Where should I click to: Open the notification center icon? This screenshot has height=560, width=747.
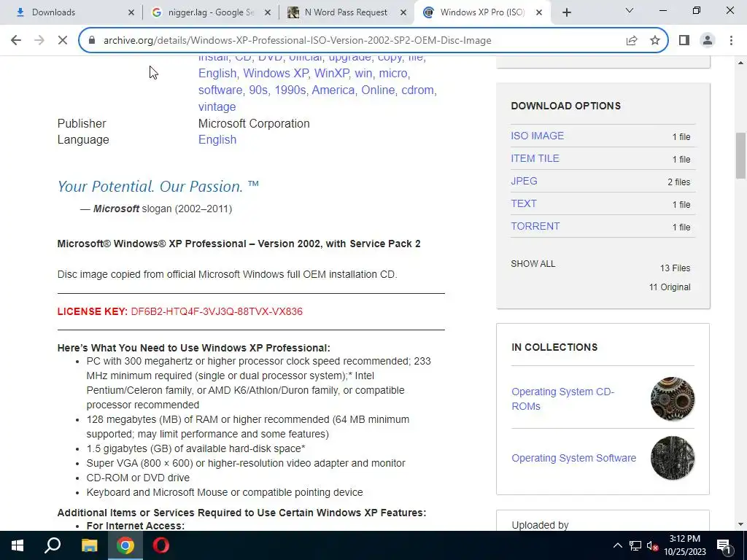tap(724, 545)
